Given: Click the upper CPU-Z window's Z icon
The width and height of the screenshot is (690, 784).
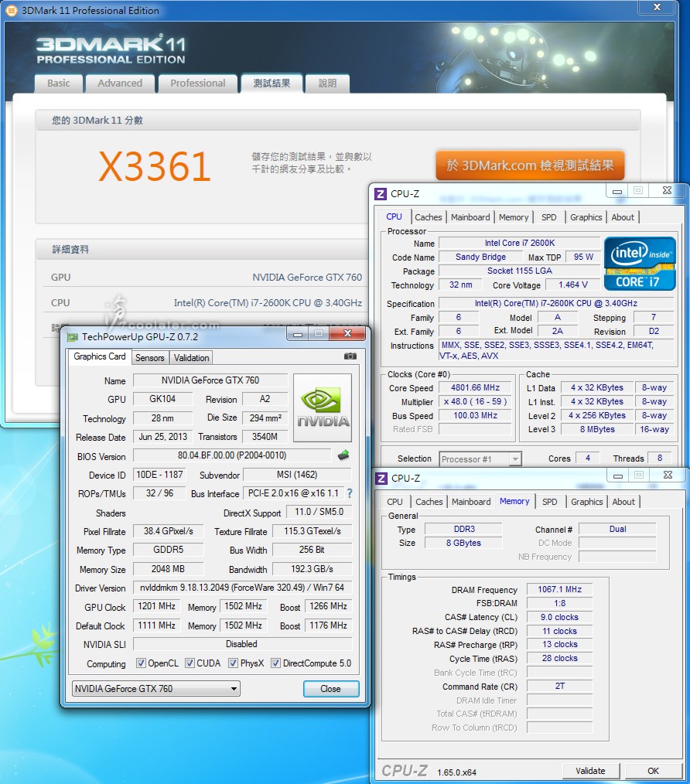Looking at the screenshot, I should tap(381, 194).
